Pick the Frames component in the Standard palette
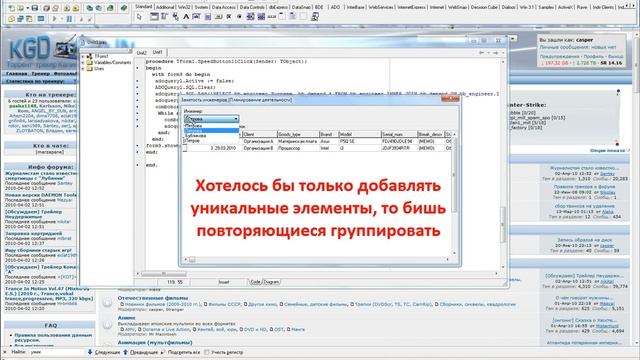The width and height of the screenshot is (640, 360). (x=154, y=17)
